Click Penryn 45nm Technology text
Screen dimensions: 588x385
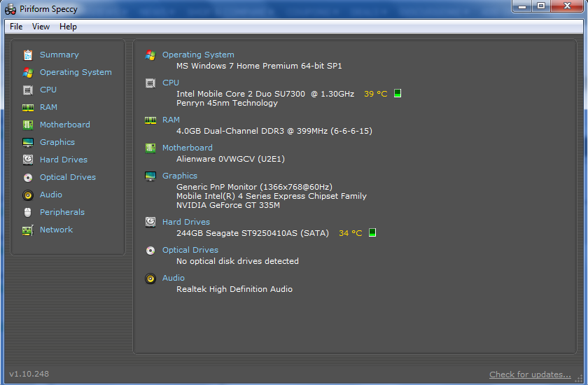227,103
